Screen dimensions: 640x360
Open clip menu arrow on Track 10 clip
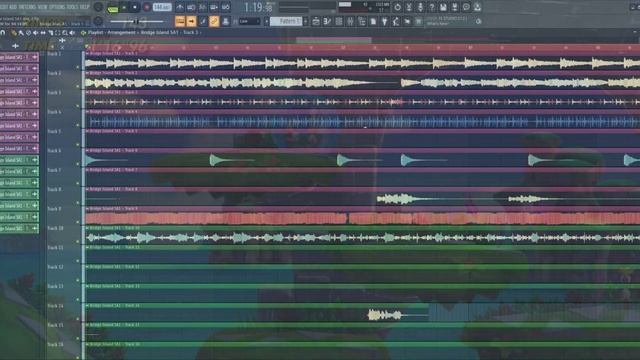click(x=87, y=228)
